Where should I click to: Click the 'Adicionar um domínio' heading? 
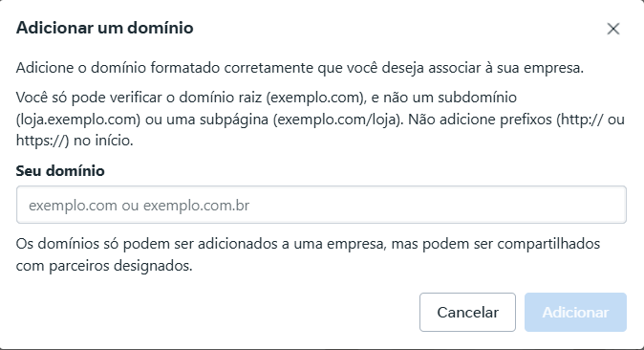pos(105,28)
